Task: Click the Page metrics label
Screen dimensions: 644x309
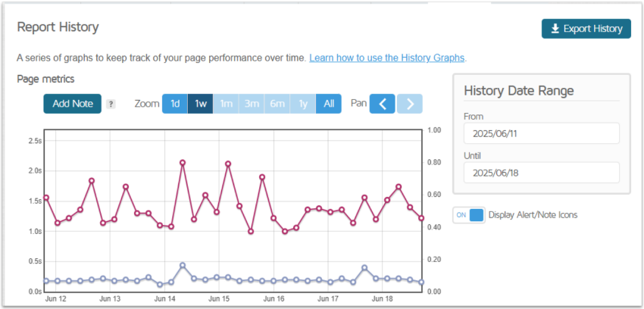Action: tap(45, 80)
